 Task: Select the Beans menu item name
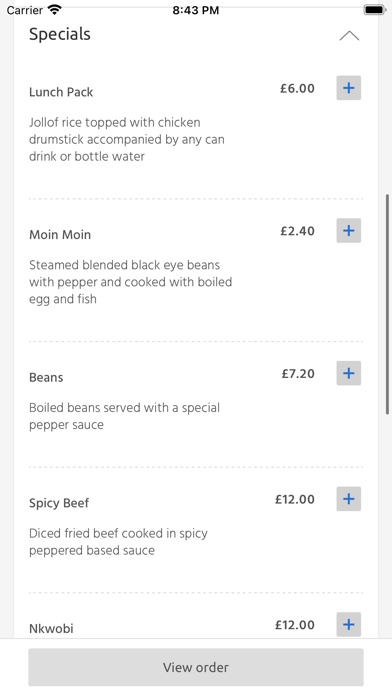46,377
